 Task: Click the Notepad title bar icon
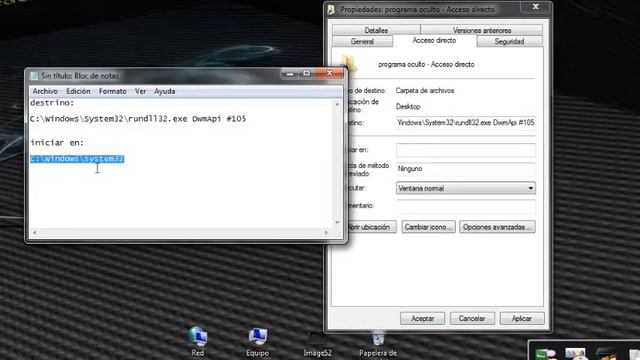34,76
